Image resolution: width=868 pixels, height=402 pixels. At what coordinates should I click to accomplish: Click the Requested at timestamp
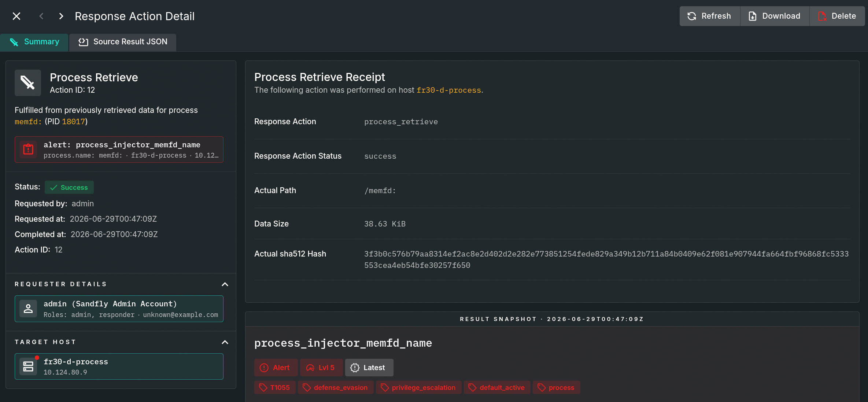coord(113,219)
